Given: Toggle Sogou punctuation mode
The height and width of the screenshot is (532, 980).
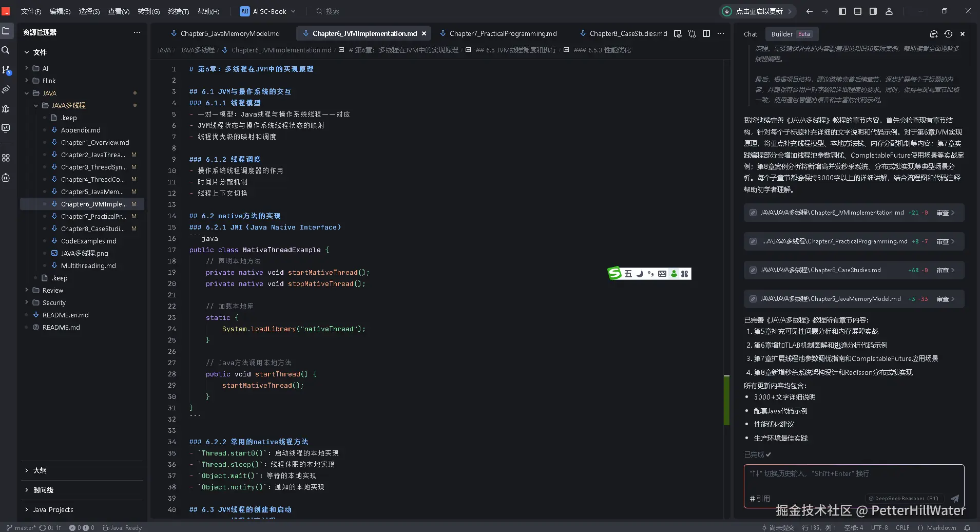Looking at the screenshot, I should tap(651, 274).
